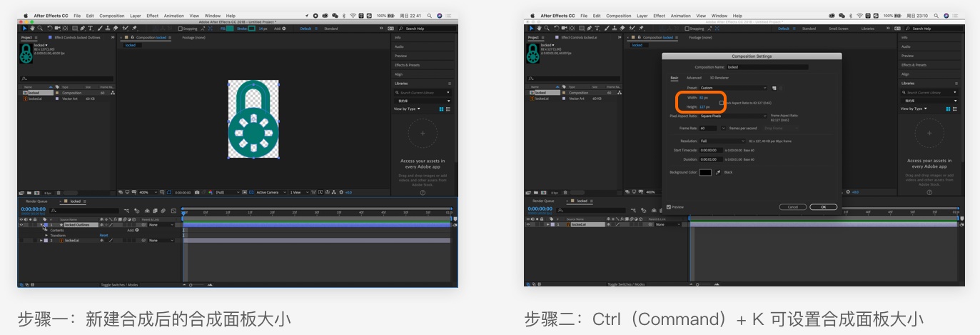Click the Composition Name input field
The width and height of the screenshot is (980, 335).
click(x=767, y=67)
